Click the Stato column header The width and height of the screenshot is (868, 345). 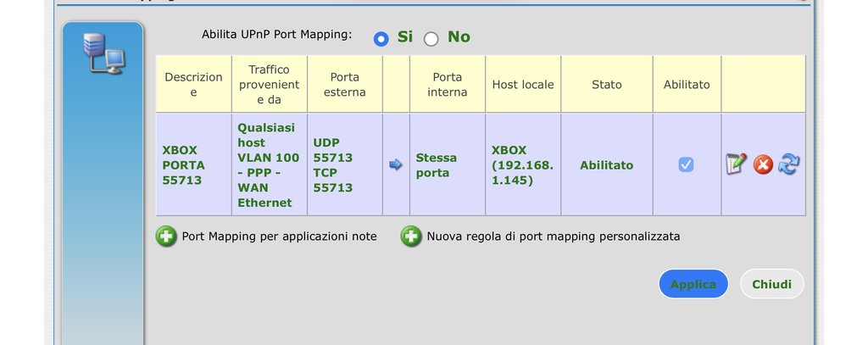point(607,85)
